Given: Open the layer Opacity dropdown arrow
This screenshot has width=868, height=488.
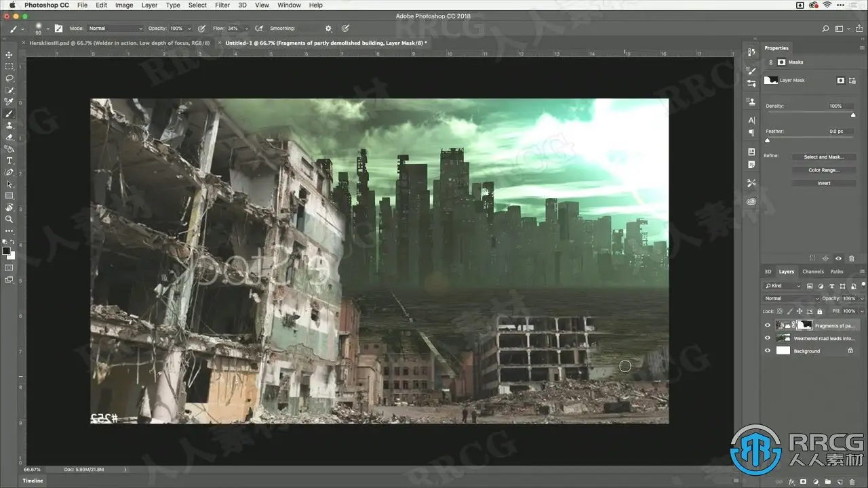Looking at the screenshot, I should [862, 298].
